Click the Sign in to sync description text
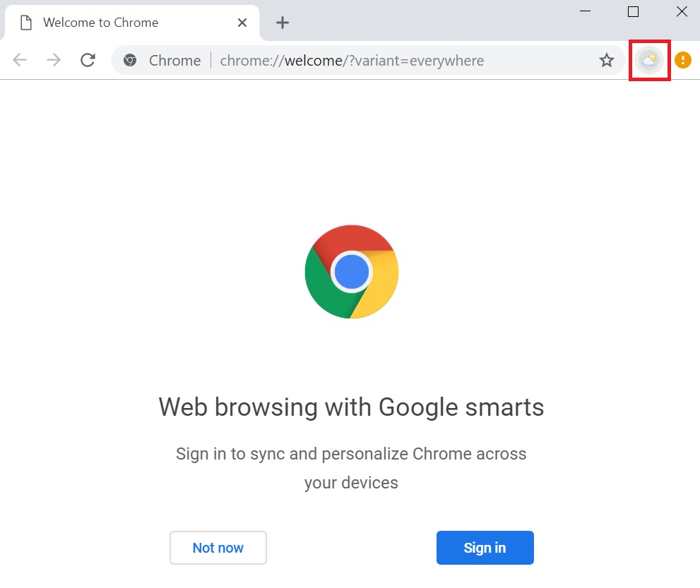The image size is (700, 588). coord(351,468)
